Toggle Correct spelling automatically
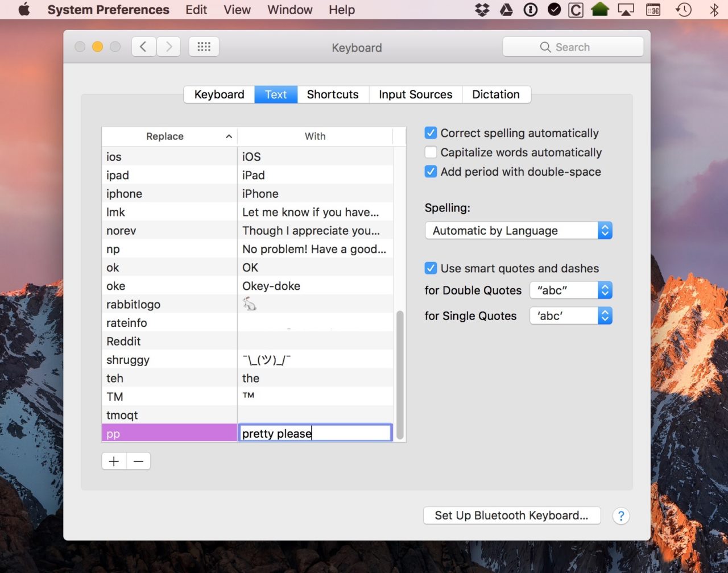 [x=431, y=133]
